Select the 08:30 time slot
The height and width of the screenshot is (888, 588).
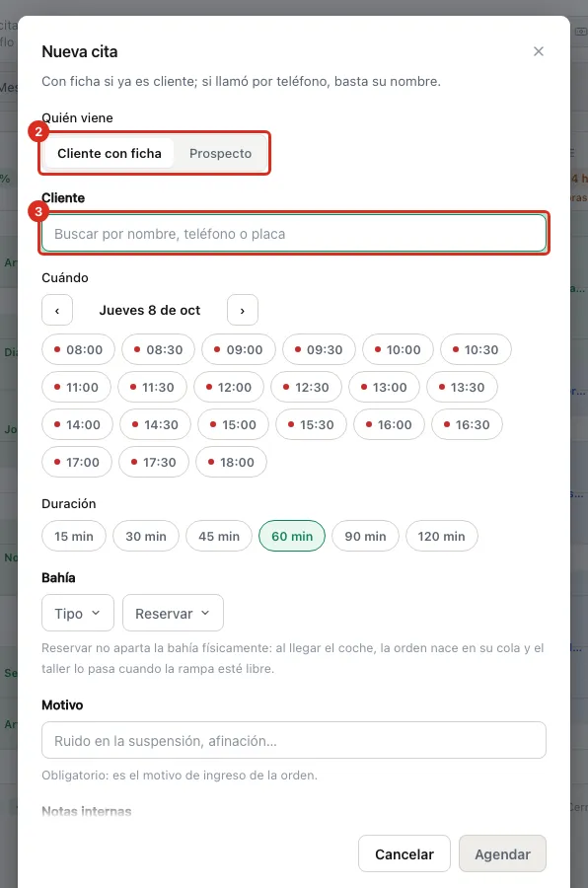[158, 349]
